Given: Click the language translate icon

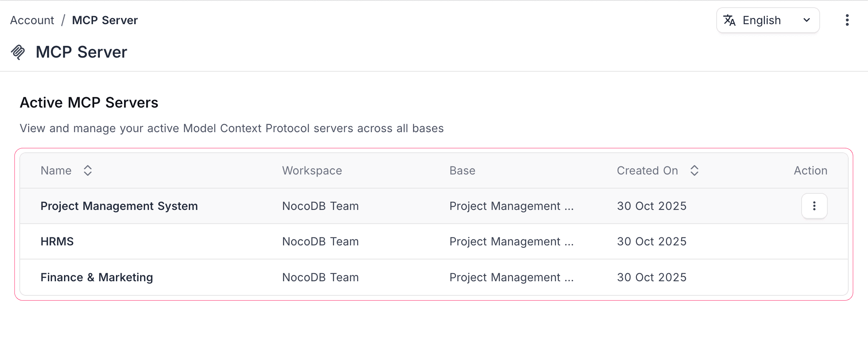Looking at the screenshot, I should coord(729,20).
